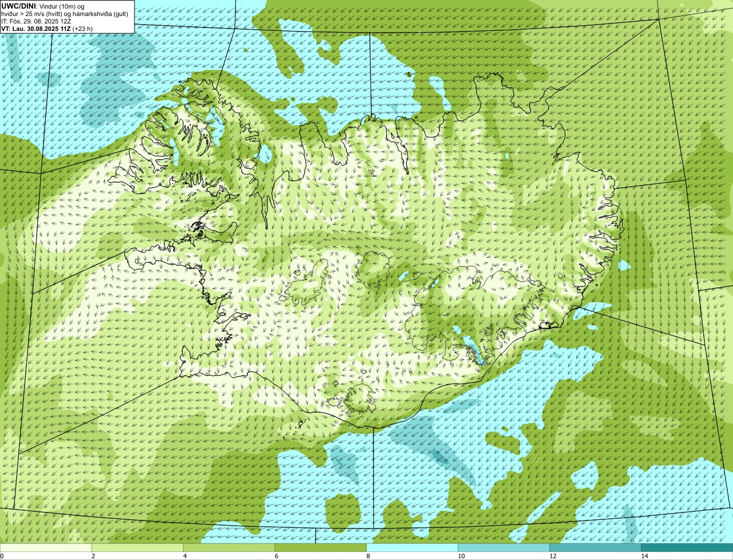Click the 4–6 m/s green legend swatch

tap(229, 547)
